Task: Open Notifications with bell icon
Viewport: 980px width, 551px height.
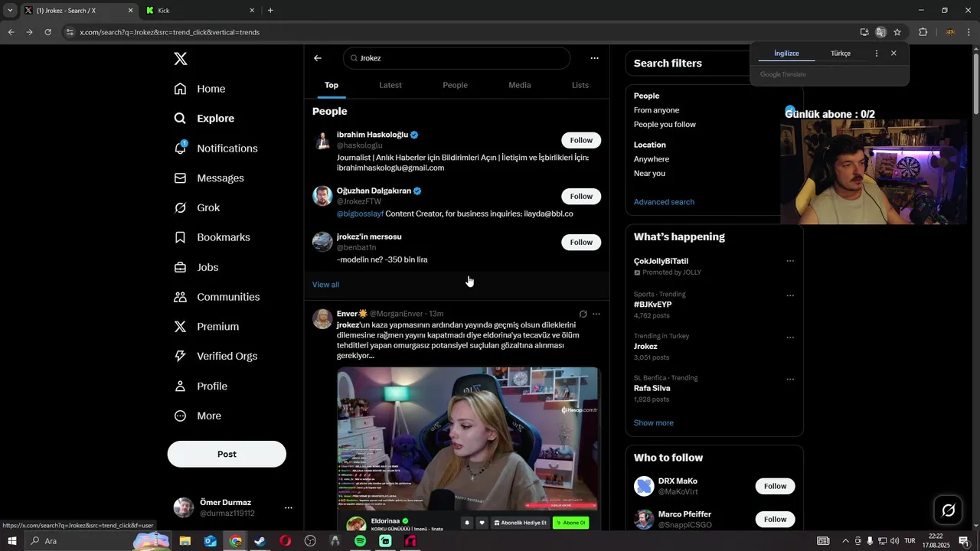Action: coord(216,148)
